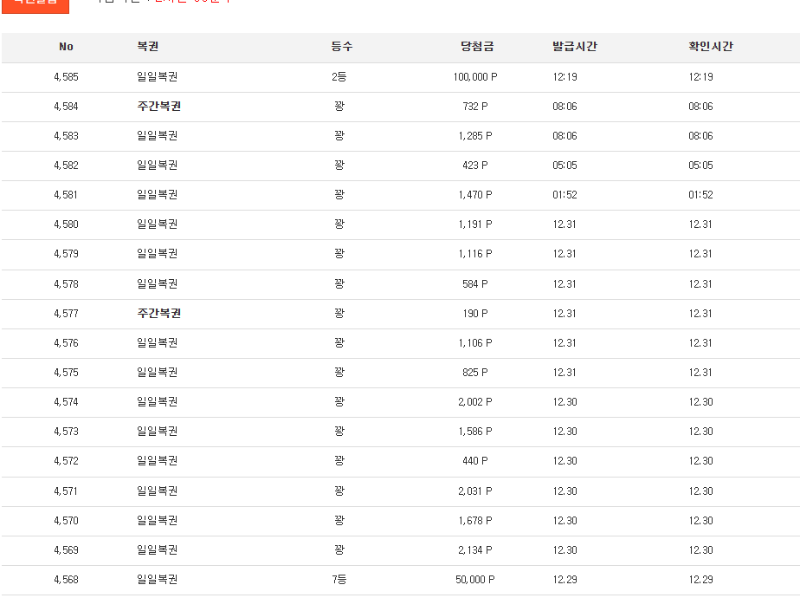This screenshot has height=598, width=800.
Task: Click the orange button above the table
Action: pyautogui.click(x=35, y=5)
